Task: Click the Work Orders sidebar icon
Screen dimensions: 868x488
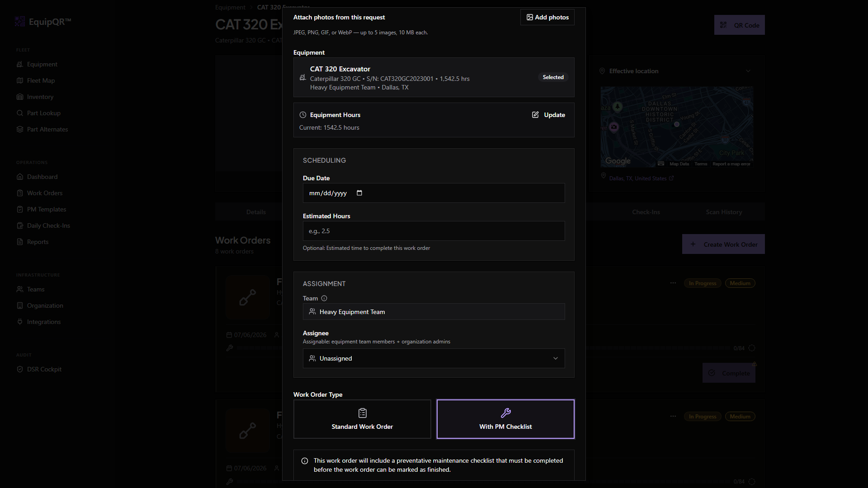Action: click(x=20, y=193)
